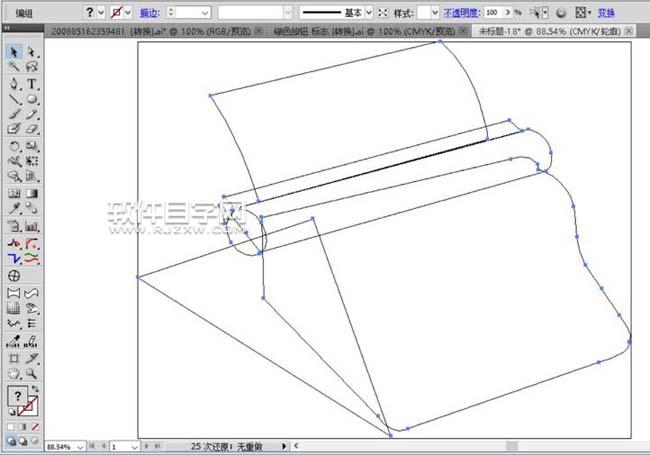Click Swap Fill and Stroke arrows
Image resolution: width=650 pixels, height=455 pixels.
35,389
